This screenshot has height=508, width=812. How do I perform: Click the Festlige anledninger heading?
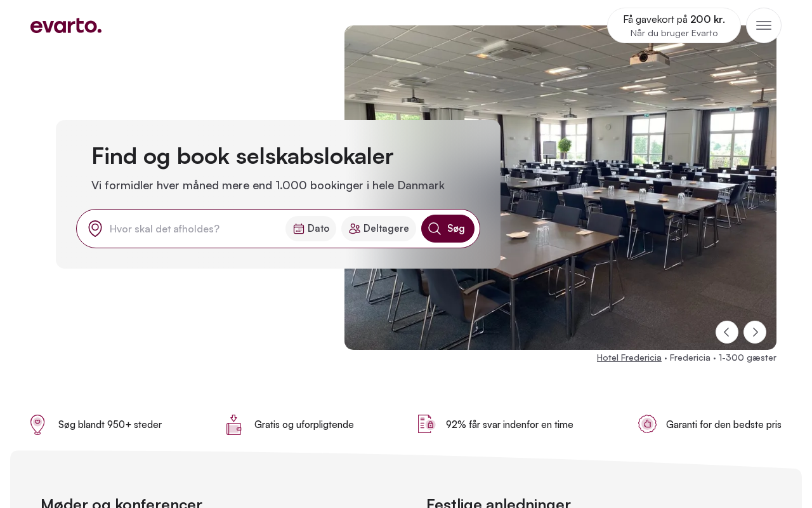point(499,504)
